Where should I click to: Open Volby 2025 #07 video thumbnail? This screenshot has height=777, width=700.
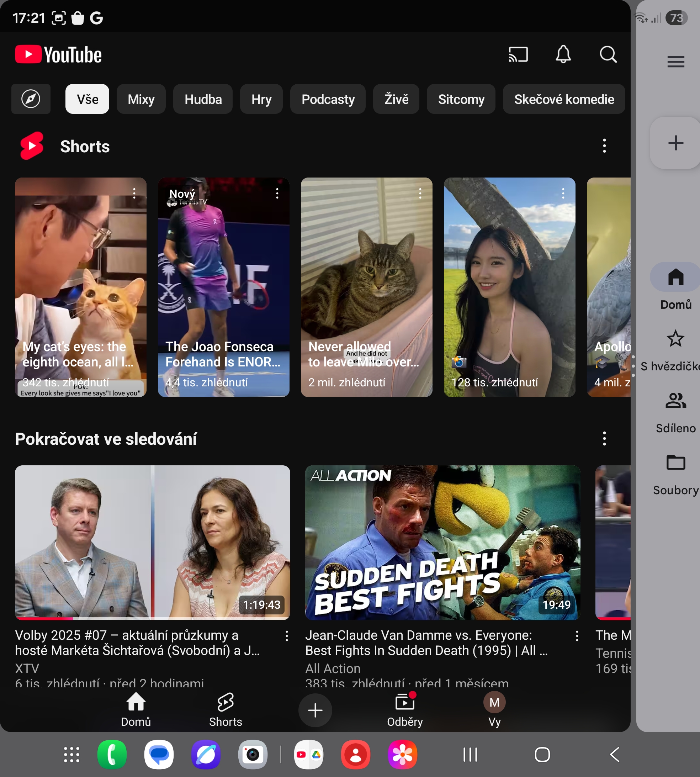tap(153, 542)
